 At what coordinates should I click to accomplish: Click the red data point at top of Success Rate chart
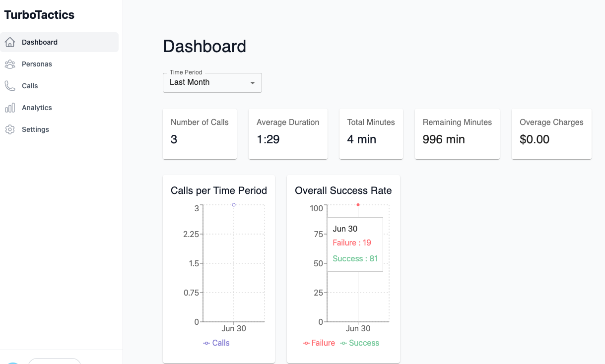click(x=358, y=205)
